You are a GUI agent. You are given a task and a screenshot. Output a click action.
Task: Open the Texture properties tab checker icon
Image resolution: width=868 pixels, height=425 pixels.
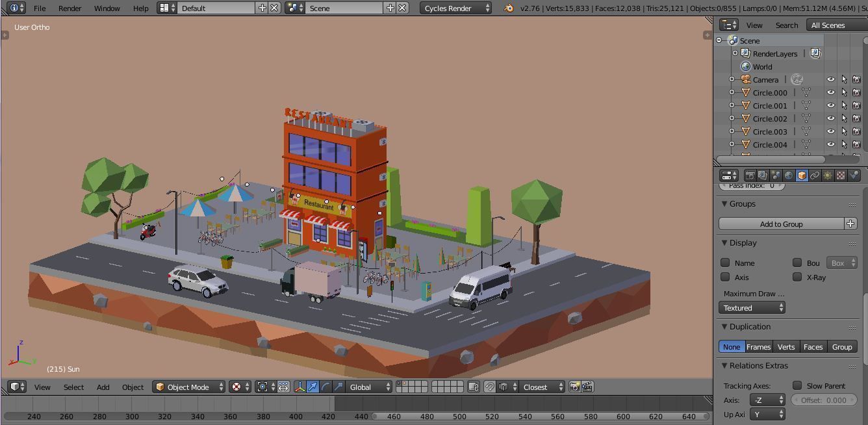[x=841, y=175]
